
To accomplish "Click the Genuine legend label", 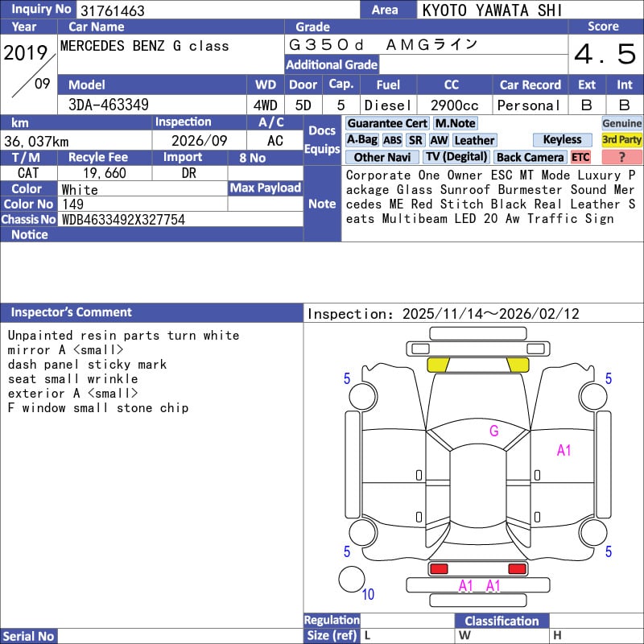I will (621, 123).
